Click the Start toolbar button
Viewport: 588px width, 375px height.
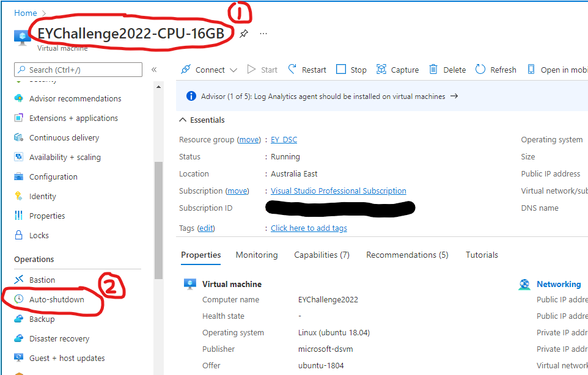262,70
